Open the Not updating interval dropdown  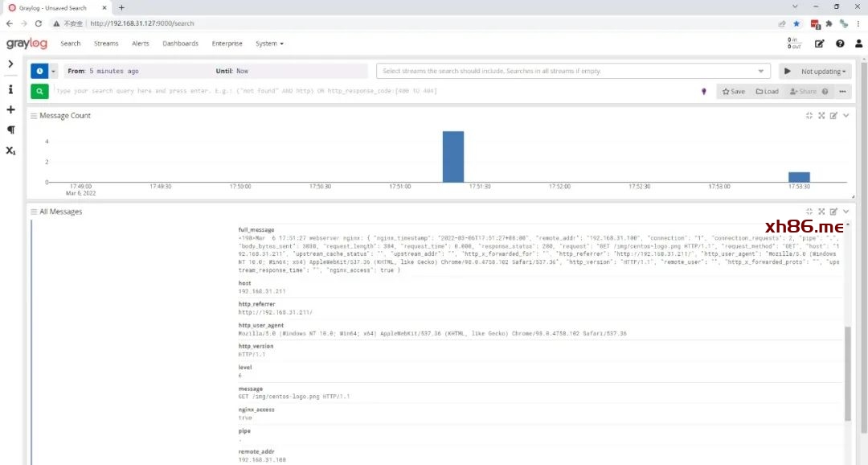823,71
